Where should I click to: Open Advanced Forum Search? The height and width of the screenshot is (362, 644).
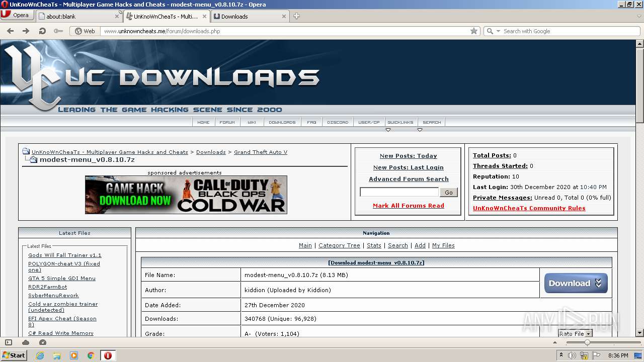pos(409,179)
